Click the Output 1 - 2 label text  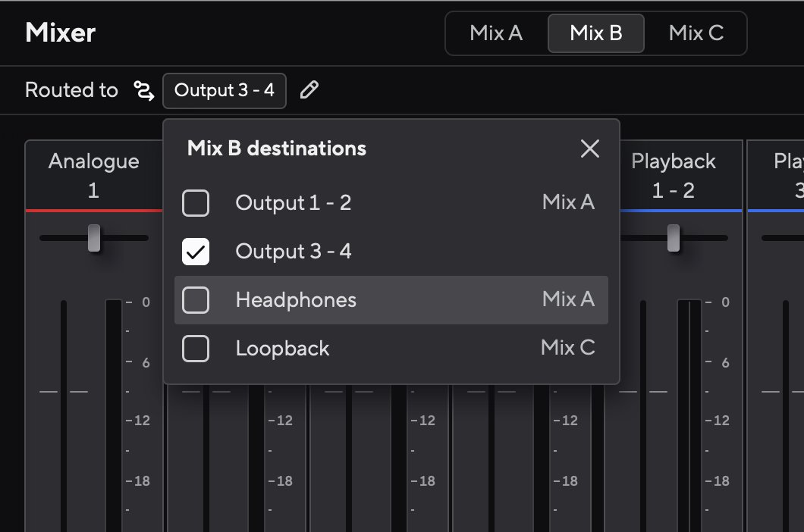point(294,203)
